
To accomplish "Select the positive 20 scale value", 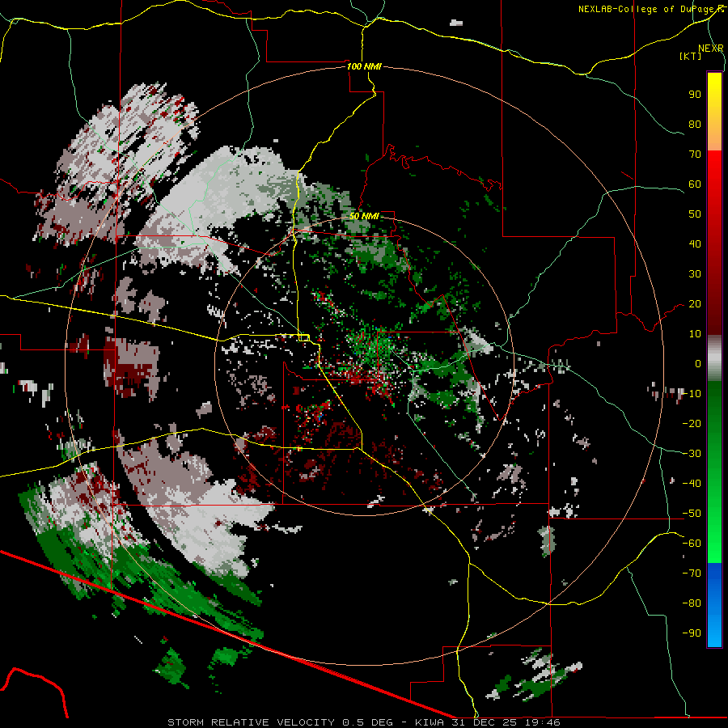I will [x=695, y=303].
